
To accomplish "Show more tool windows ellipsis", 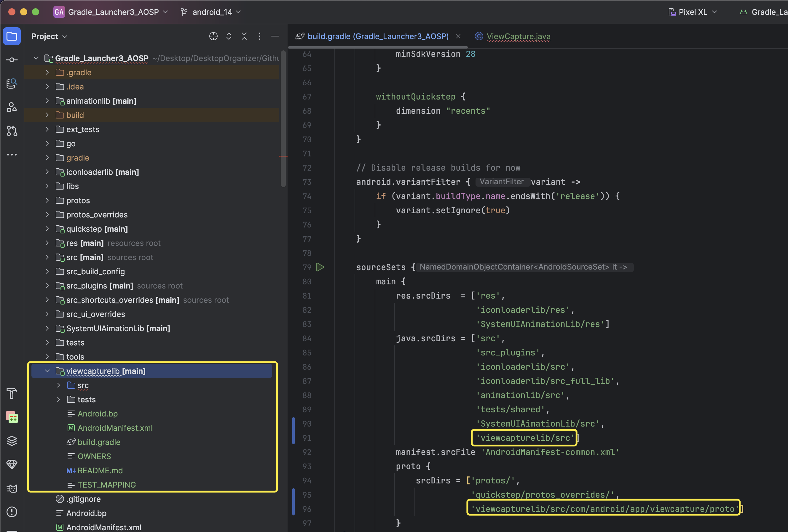I will point(12,155).
